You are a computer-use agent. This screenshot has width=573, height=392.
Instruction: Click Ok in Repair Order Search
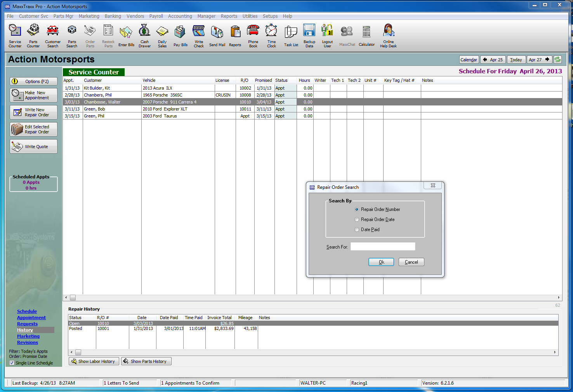tap(381, 262)
